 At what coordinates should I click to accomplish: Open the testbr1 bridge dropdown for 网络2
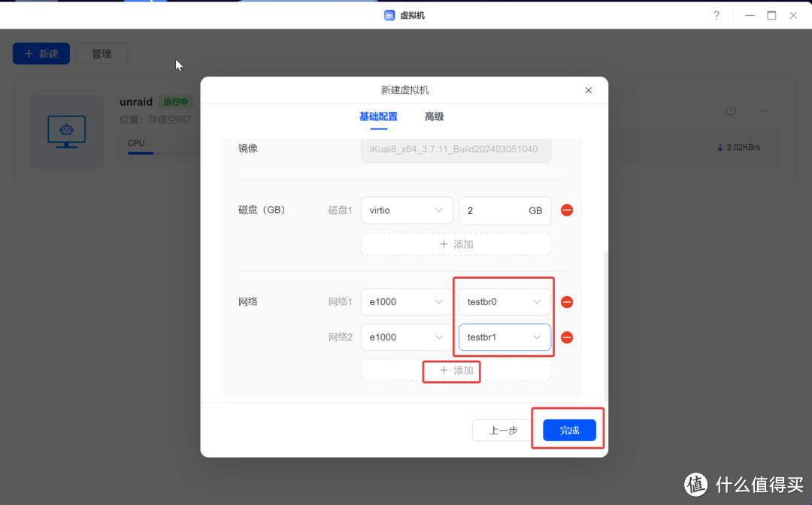pos(504,337)
